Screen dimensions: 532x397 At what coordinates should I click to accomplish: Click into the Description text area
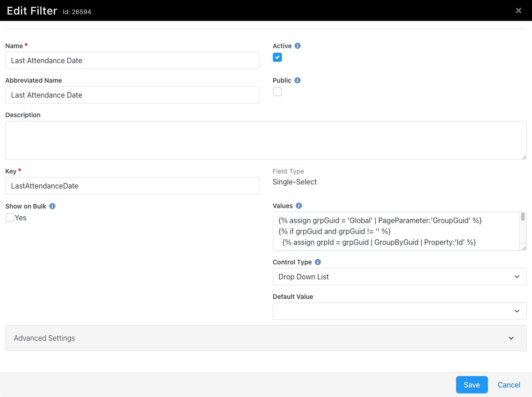click(x=266, y=140)
